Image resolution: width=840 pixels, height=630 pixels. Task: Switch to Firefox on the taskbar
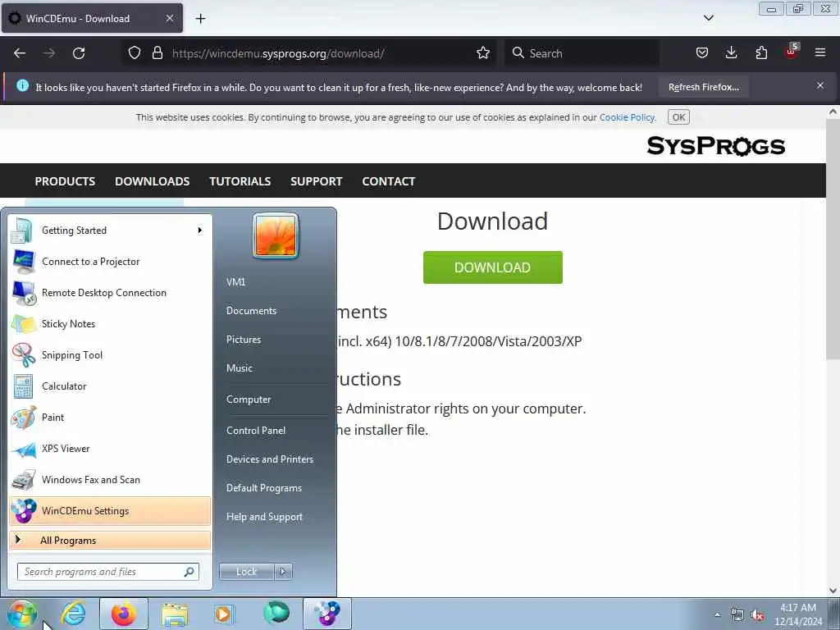[124, 614]
